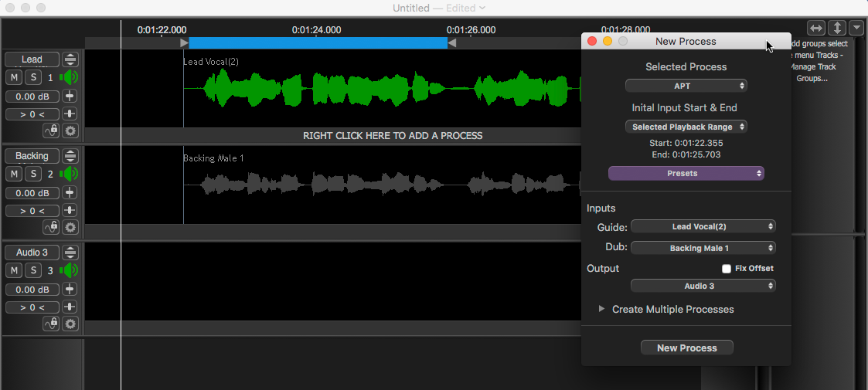This screenshot has width=868, height=390.
Task: Open the Guide input dropdown
Action: pos(703,226)
